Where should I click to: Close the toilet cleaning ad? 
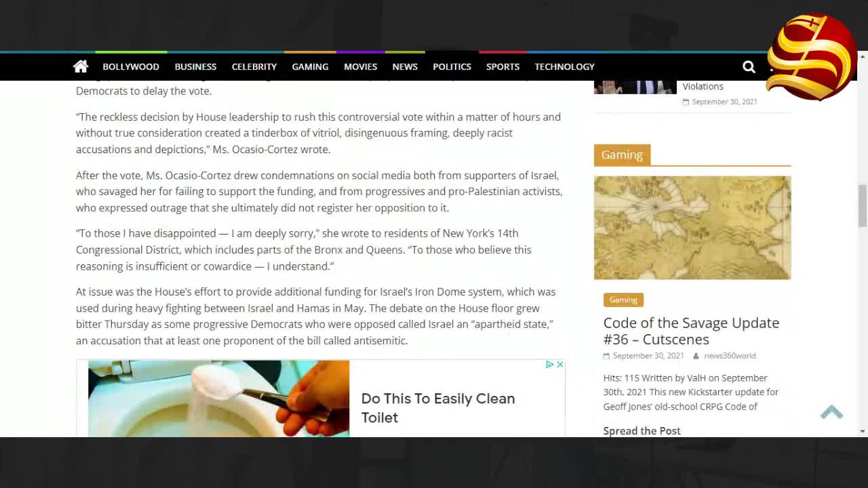tap(560, 365)
